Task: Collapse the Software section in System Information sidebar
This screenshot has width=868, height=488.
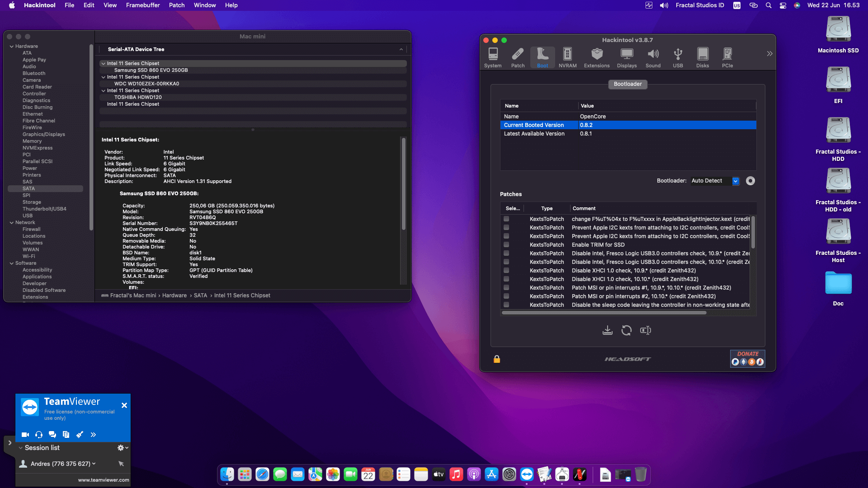Action: (12, 263)
